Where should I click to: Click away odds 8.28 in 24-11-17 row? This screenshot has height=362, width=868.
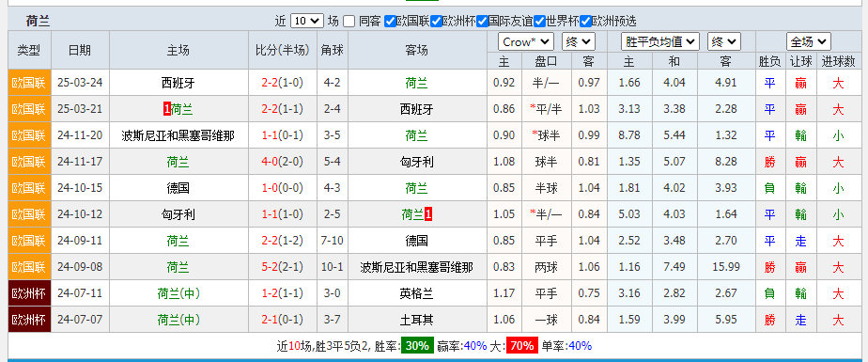click(x=726, y=162)
